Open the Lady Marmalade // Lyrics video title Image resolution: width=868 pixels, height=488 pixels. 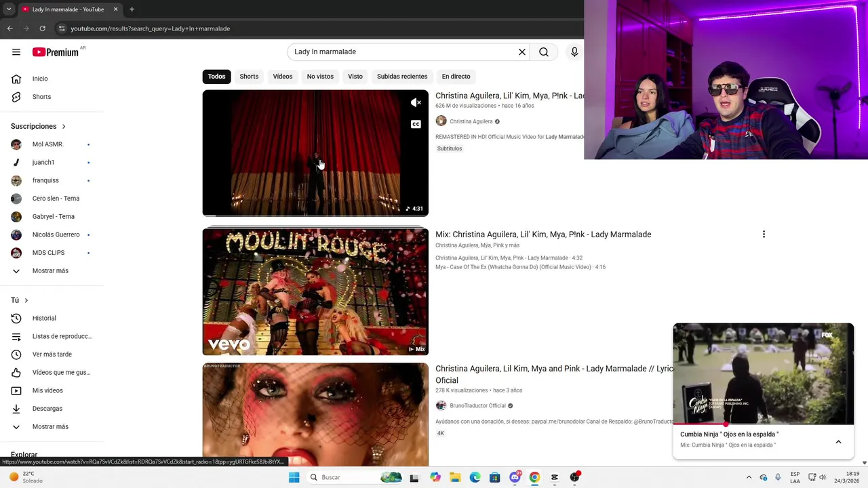coord(555,374)
